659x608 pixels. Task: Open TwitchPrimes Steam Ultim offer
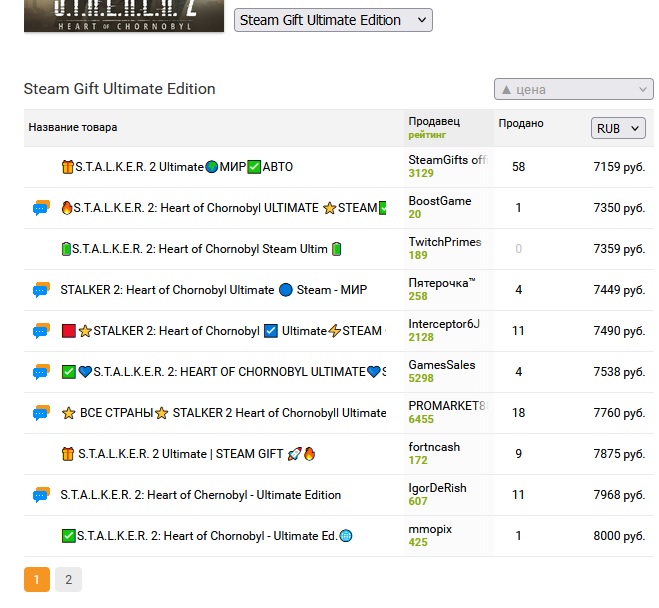201,249
